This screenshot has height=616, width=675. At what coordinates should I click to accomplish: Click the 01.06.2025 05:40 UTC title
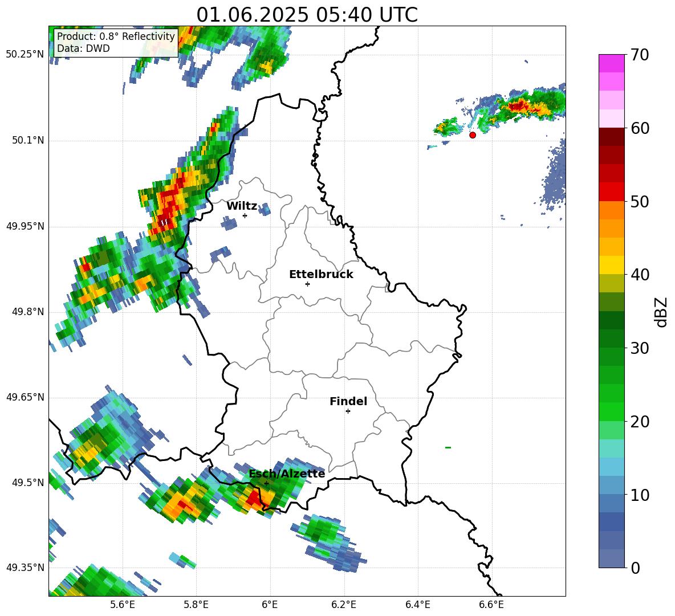tap(307, 15)
